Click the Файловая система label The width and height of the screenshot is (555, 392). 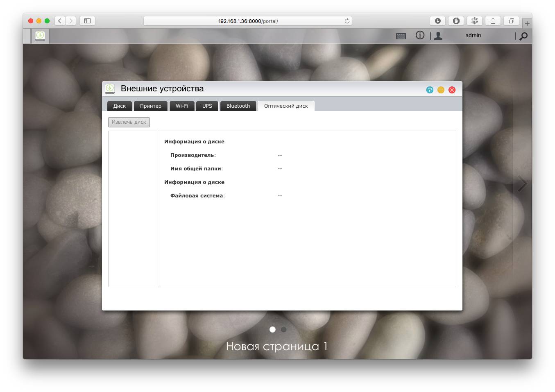click(197, 196)
